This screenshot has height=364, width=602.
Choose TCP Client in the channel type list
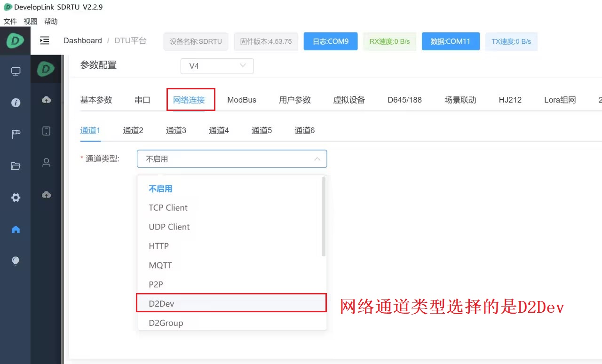[230, 207]
